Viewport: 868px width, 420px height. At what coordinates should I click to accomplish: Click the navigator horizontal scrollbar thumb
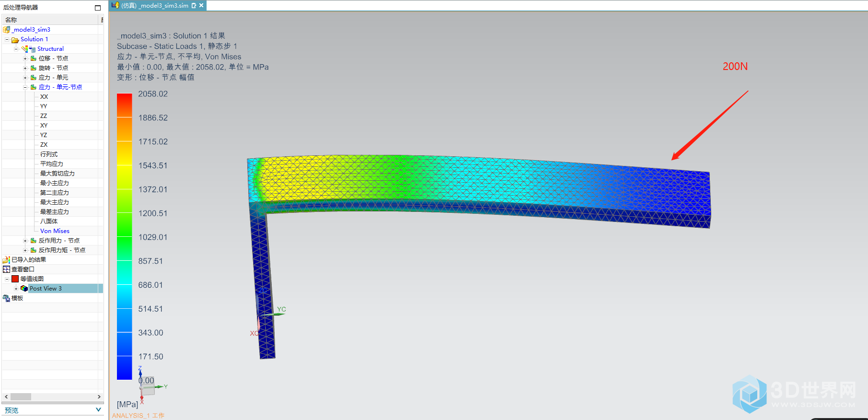(21, 397)
